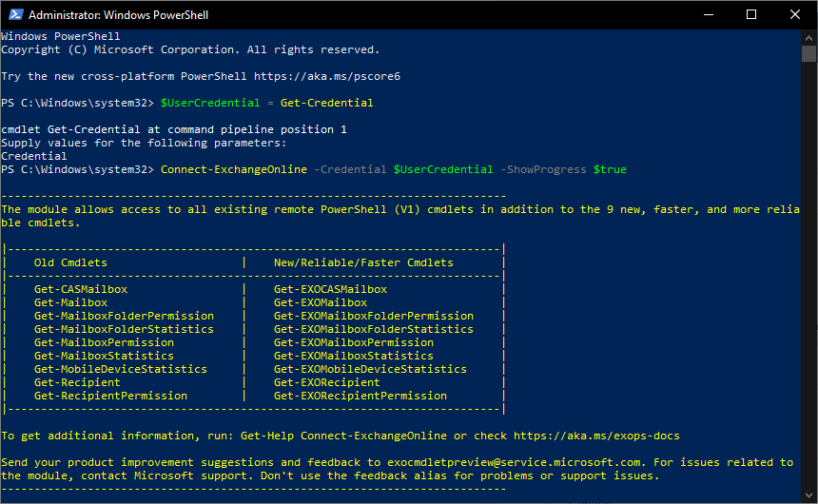Viewport: 818px width, 504px height.
Task: Click the Connect-ExchangeOnline command text
Action: pos(234,169)
